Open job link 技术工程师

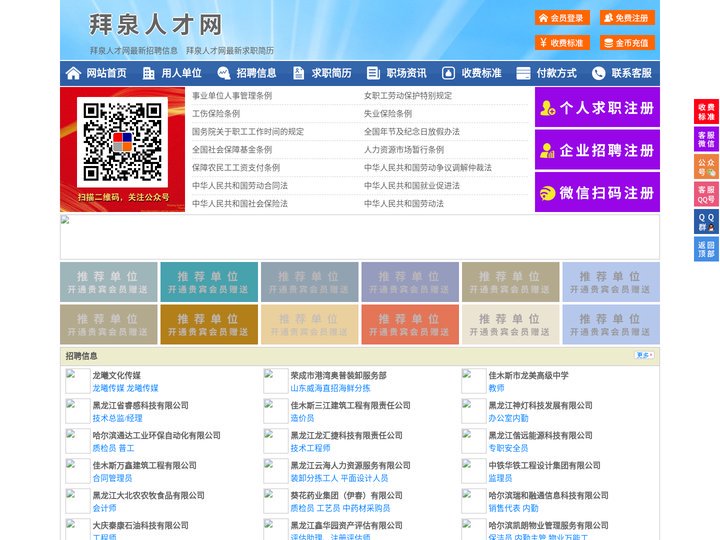pyautogui.click(x=310, y=448)
